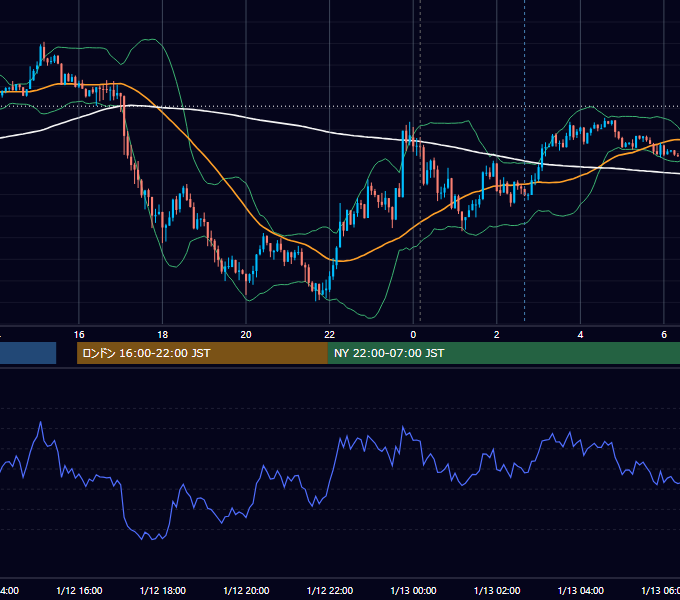
Task: Click the blue dashed vertical time marker line
Action: [525, 160]
